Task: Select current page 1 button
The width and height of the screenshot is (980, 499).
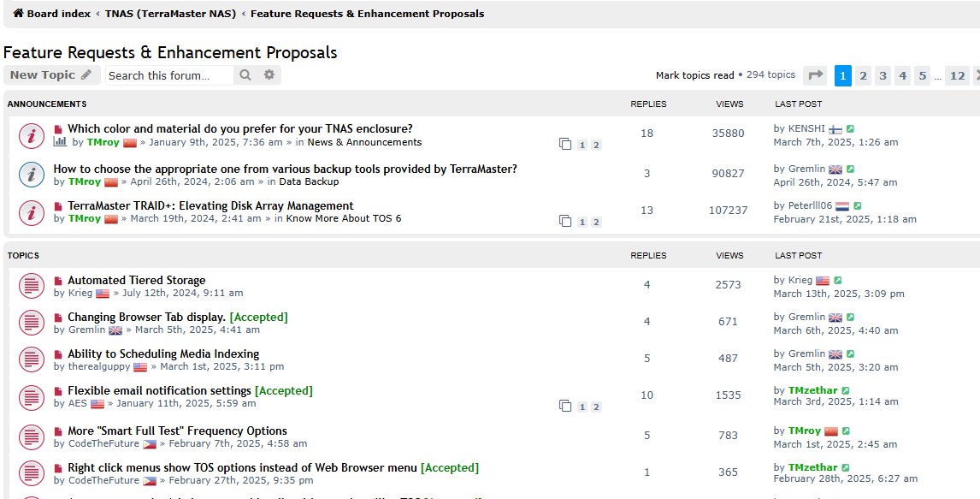Action: (x=842, y=75)
